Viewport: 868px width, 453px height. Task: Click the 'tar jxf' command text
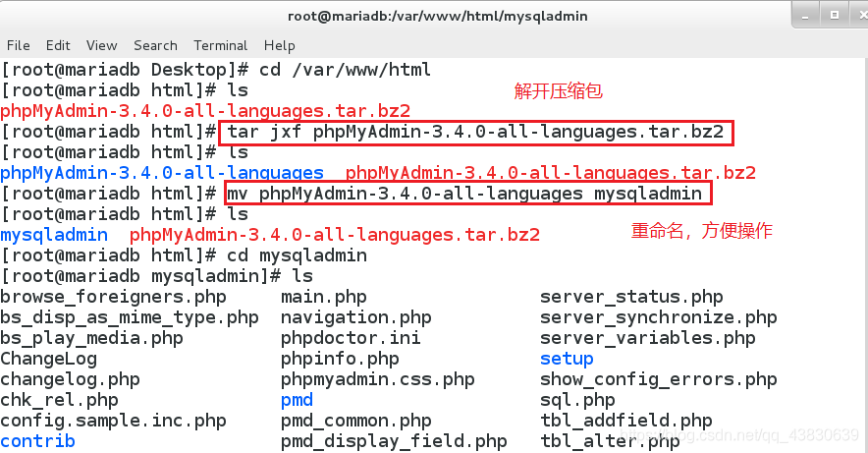264,132
